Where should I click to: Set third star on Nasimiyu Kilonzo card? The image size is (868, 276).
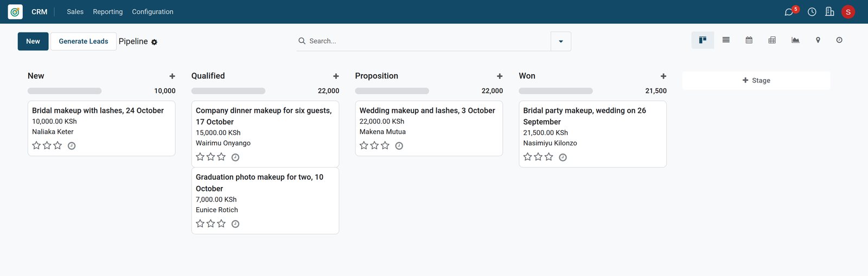pyautogui.click(x=549, y=157)
